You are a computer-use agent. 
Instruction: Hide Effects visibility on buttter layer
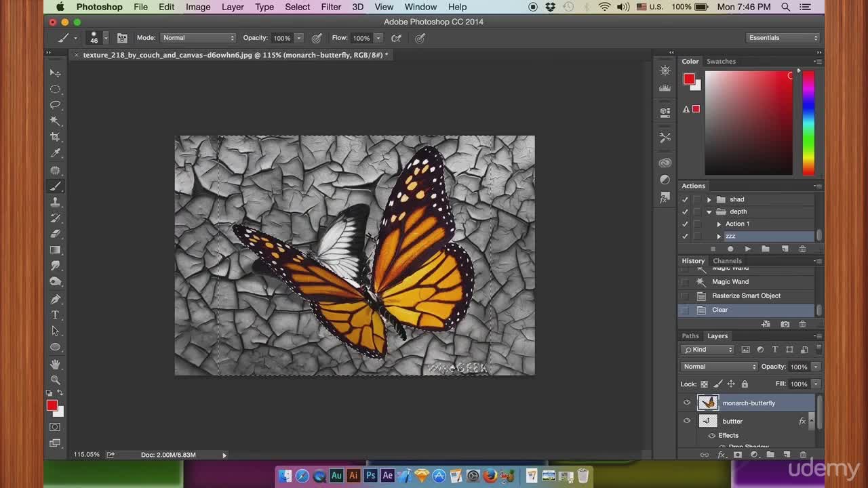[x=711, y=436]
